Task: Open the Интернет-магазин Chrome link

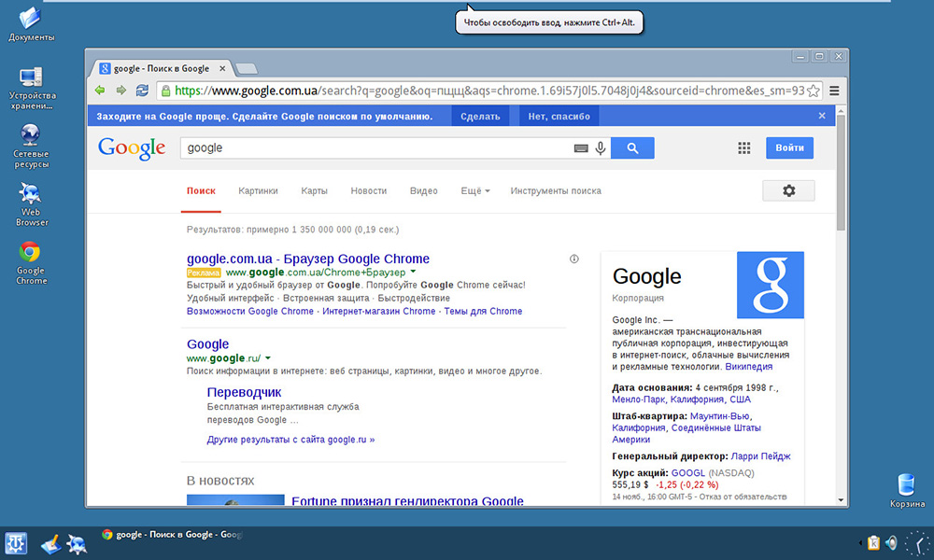Action: (x=379, y=311)
